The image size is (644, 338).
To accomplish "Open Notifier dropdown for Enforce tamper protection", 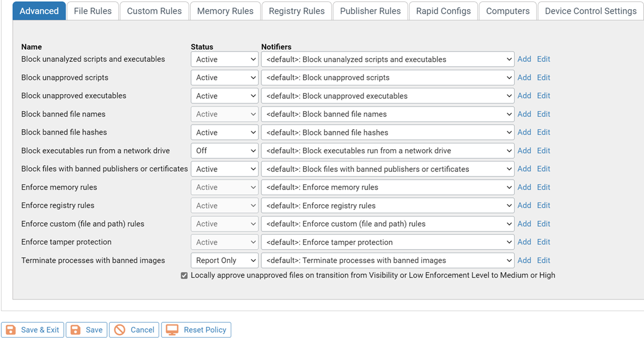I will pyautogui.click(x=386, y=242).
